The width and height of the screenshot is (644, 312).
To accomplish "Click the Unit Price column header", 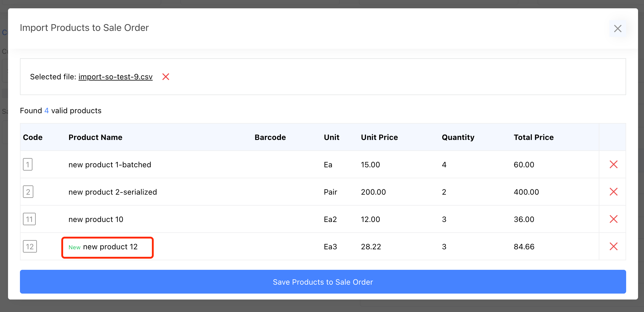I will (x=379, y=137).
